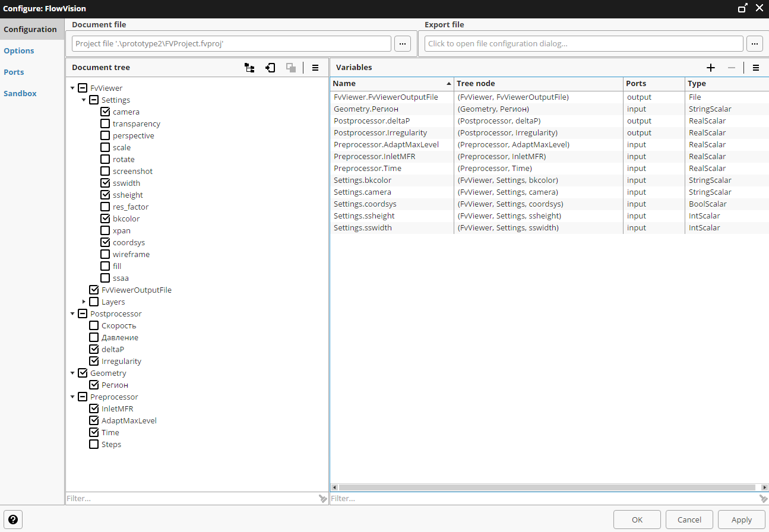Collapse the Preprocessor tree node

(x=72, y=397)
